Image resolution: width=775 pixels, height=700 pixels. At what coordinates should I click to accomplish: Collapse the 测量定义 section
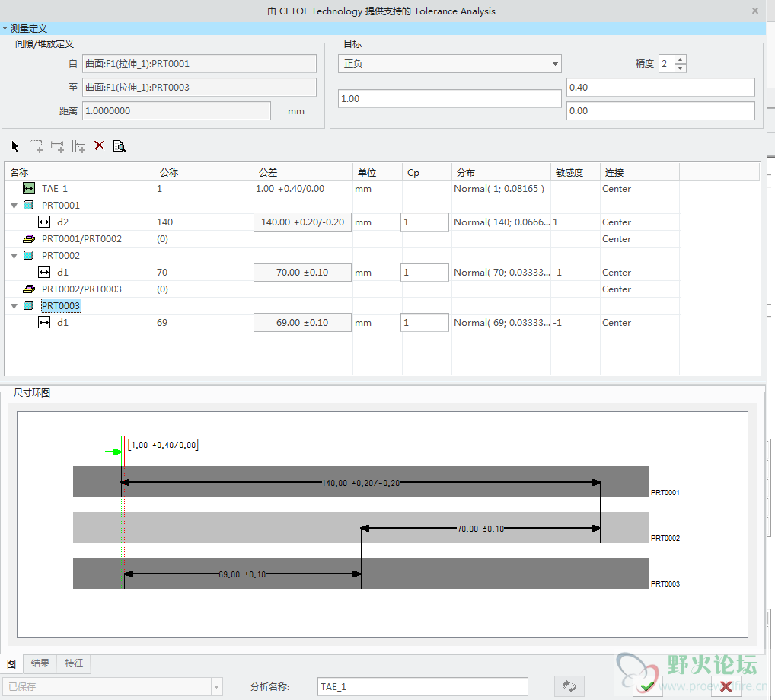click(x=5, y=28)
